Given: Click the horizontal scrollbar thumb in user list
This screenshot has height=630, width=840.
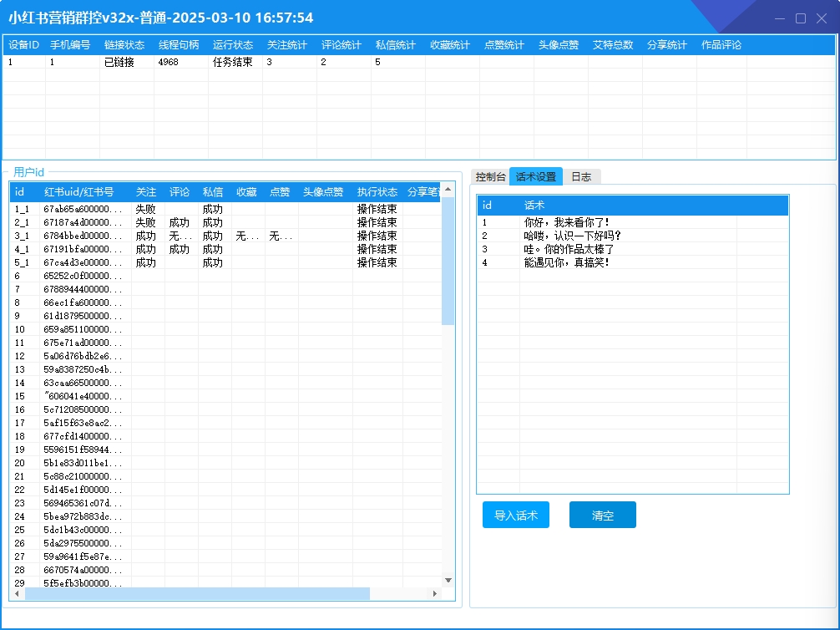Looking at the screenshot, I should click(x=197, y=593).
